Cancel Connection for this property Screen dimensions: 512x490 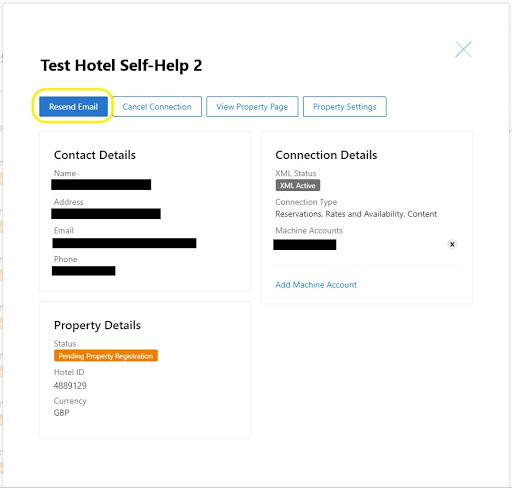(x=157, y=107)
